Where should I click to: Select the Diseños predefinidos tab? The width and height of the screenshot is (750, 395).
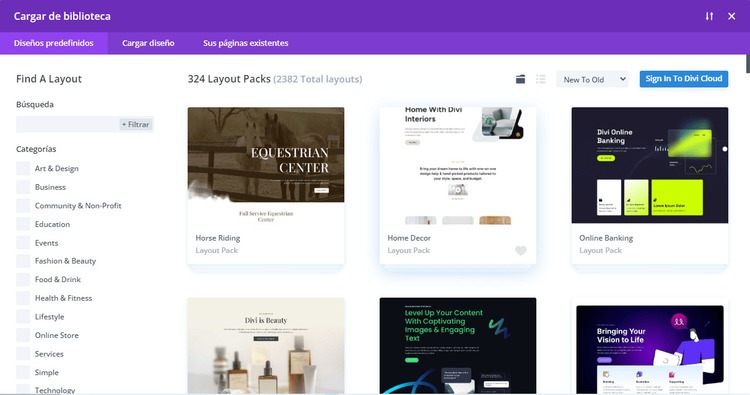pos(54,43)
